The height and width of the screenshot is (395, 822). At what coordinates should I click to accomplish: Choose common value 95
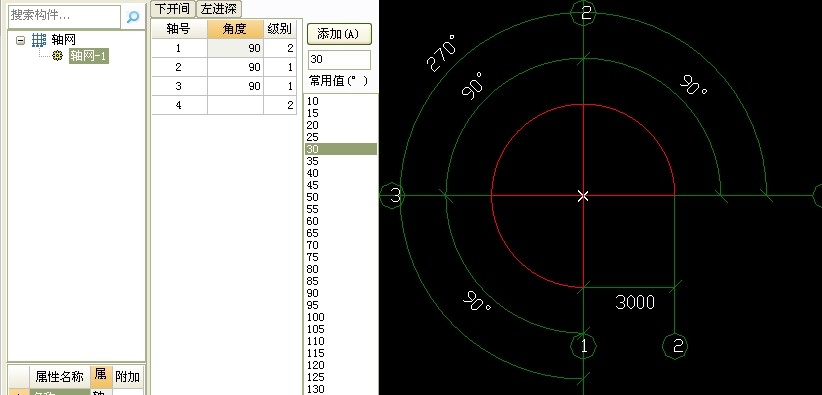click(341, 305)
